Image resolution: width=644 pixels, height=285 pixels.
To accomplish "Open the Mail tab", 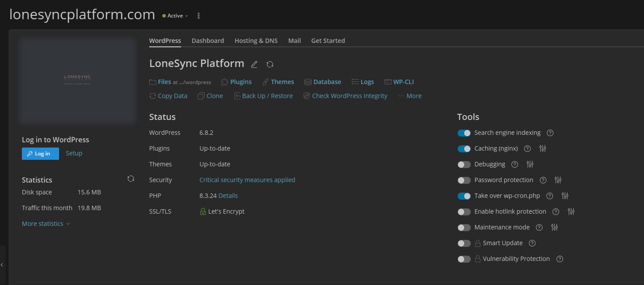I will pyautogui.click(x=294, y=40).
